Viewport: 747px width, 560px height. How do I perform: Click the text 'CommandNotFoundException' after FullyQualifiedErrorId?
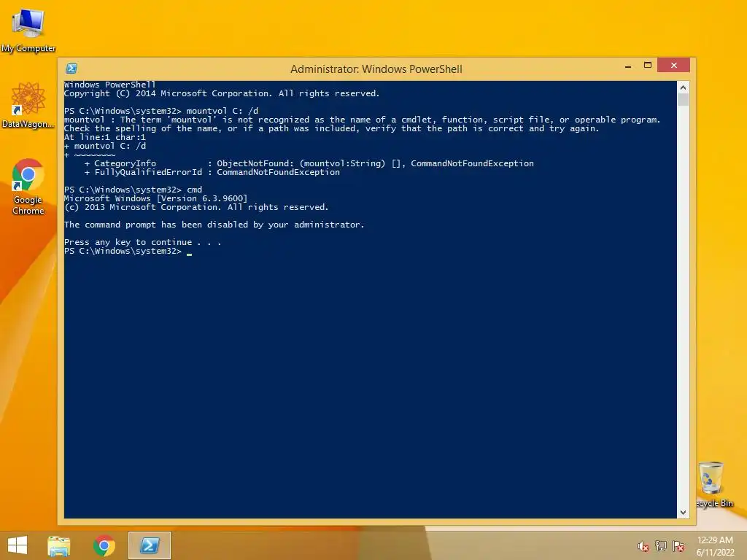click(278, 172)
